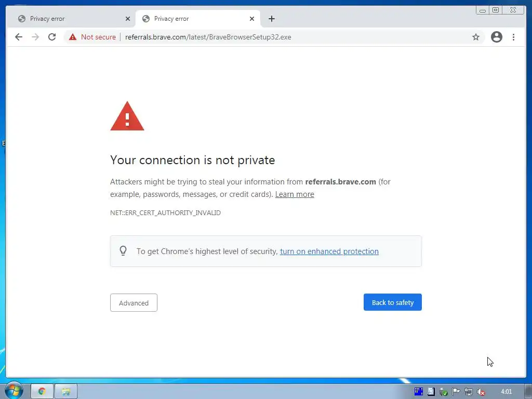Bookmark this page with the star icon

[476, 37]
